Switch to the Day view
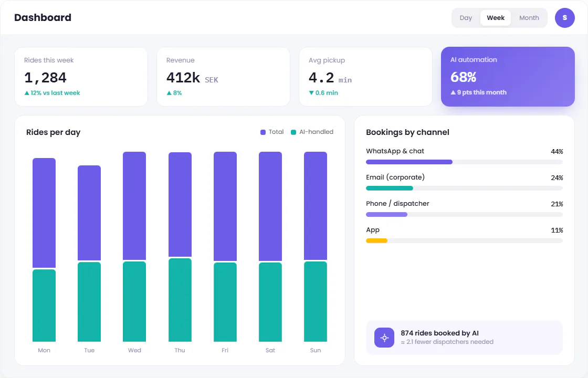 [x=466, y=18]
